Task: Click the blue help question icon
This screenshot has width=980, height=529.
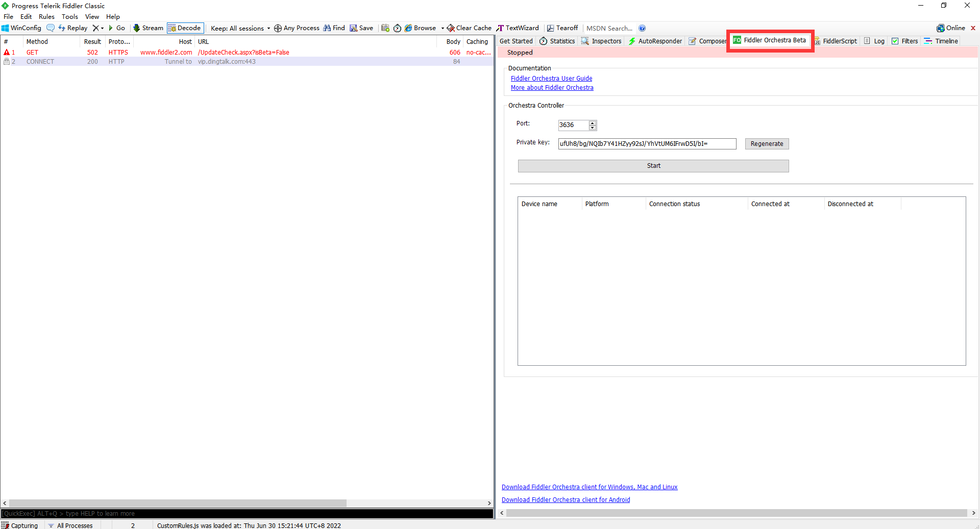Action: click(642, 28)
